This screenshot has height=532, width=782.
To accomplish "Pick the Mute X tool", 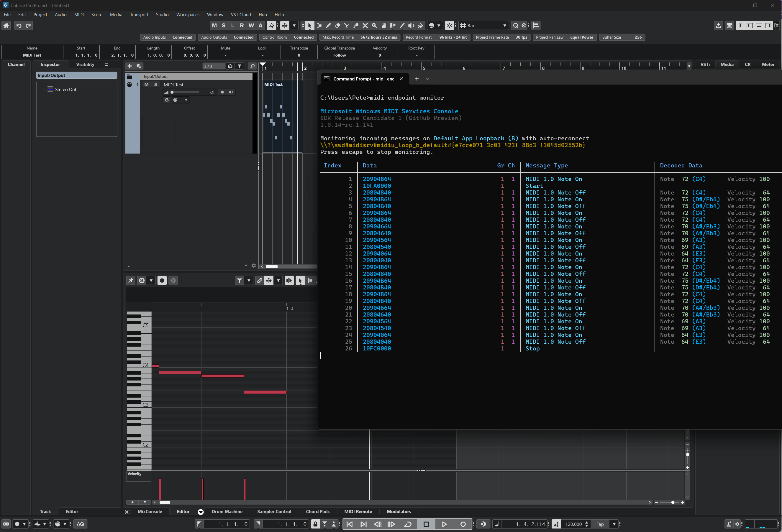I will (x=365, y=26).
